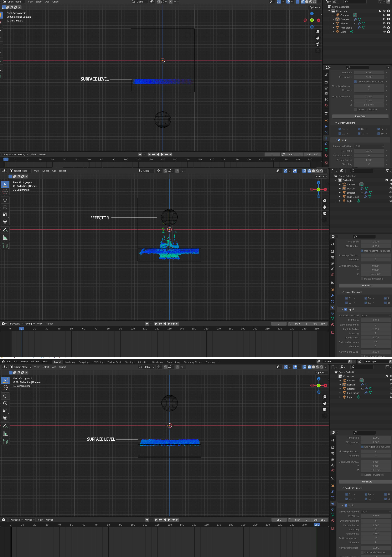Viewport: 392px width, 557px height.
Task: Open Texture checker properties tab in frame 9 window
Action: click(332, 332)
